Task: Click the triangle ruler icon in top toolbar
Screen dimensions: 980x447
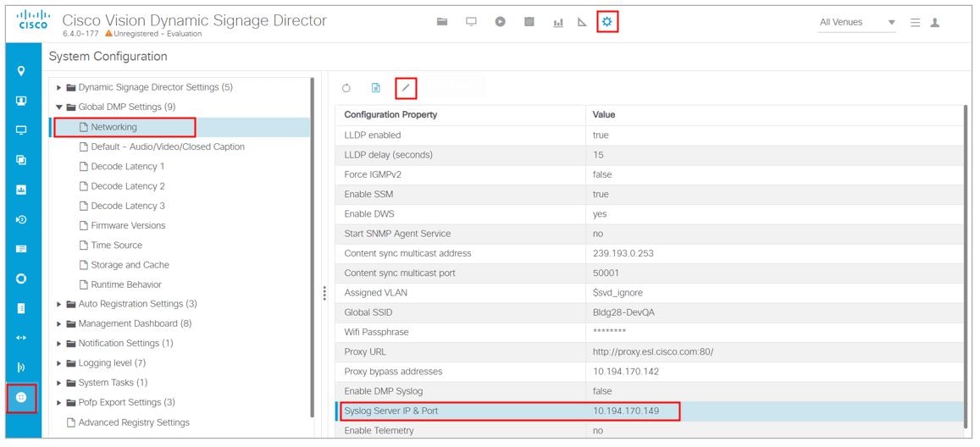Action: [582, 23]
